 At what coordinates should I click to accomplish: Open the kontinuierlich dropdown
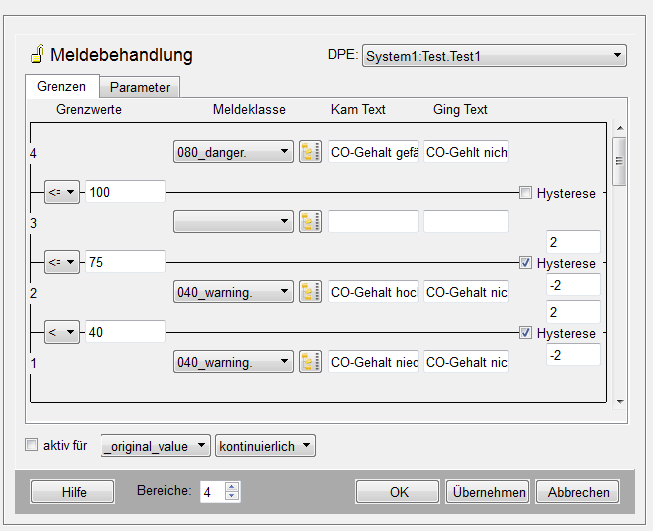tap(265, 446)
